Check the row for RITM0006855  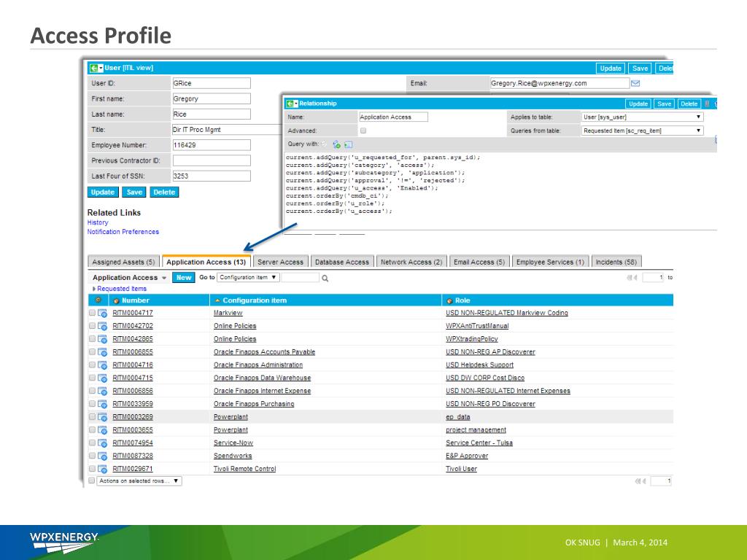click(92, 352)
